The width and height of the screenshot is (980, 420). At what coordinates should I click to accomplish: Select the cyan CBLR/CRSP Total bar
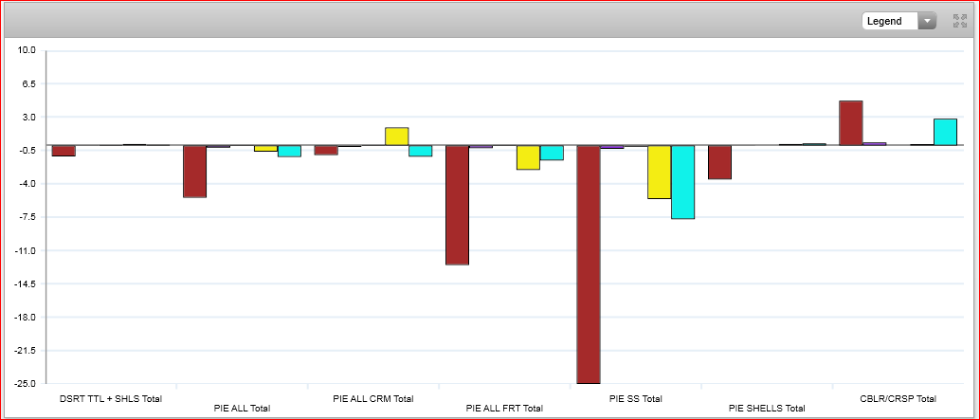945,132
